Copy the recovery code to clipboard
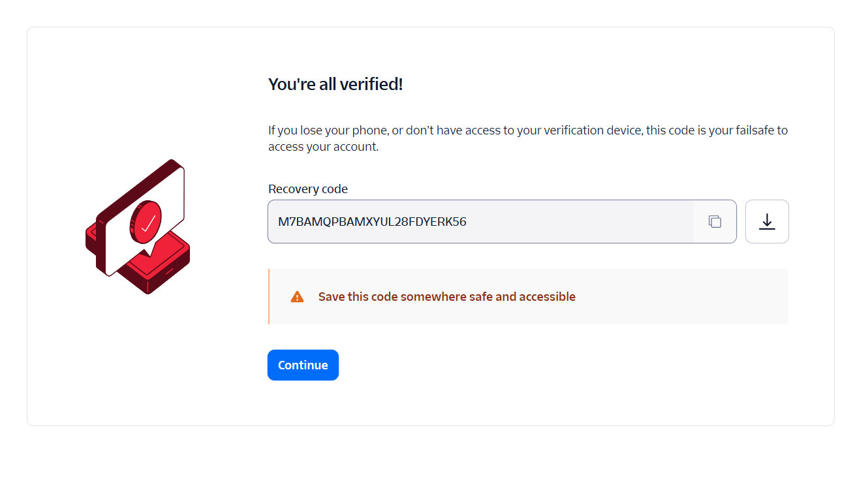Viewport: 868px width, 477px height. pyautogui.click(x=715, y=222)
